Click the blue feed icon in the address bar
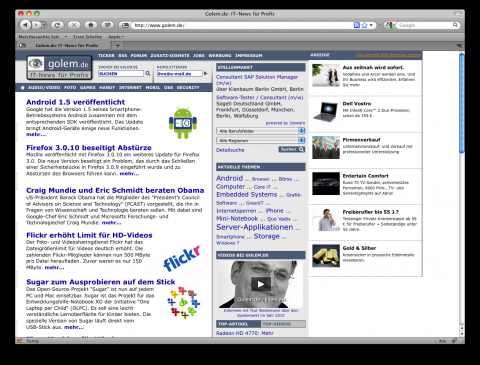 [357, 25]
